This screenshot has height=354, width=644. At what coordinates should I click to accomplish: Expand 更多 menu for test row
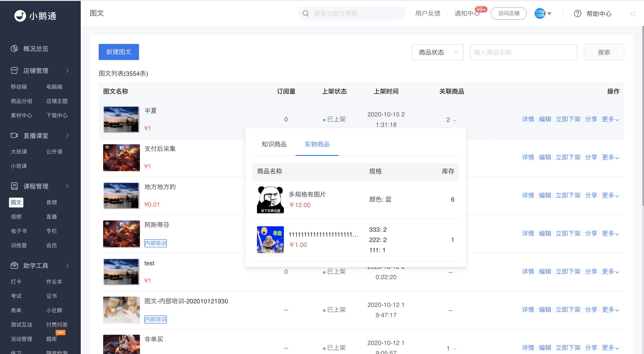tap(610, 271)
